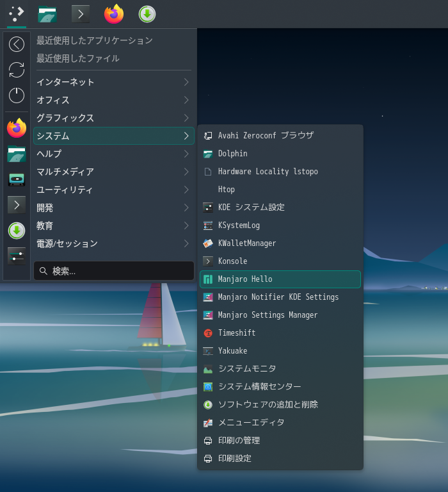Launch Firefox from the top panel

(x=114, y=14)
